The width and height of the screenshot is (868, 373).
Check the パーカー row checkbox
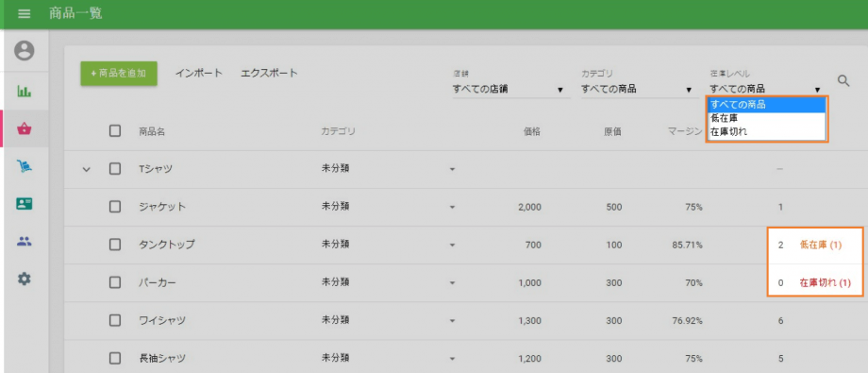point(115,282)
